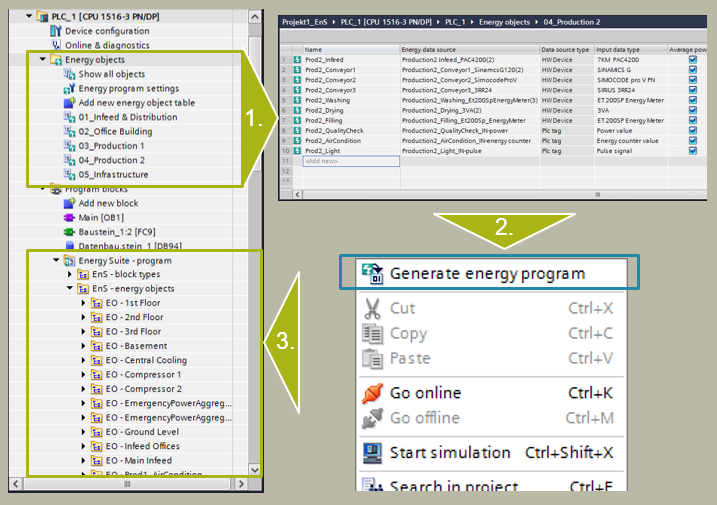Choose Search in project menu item

pyautogui.click(x=453, y=487)
